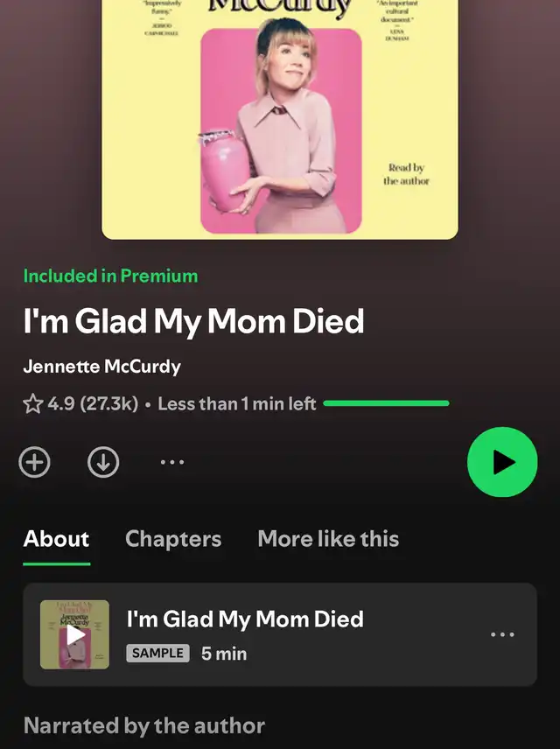Viewport: 560px width, 749px height.
Task: Open author Jennette McCurdy's page
Action: click(x=101, y=367)
